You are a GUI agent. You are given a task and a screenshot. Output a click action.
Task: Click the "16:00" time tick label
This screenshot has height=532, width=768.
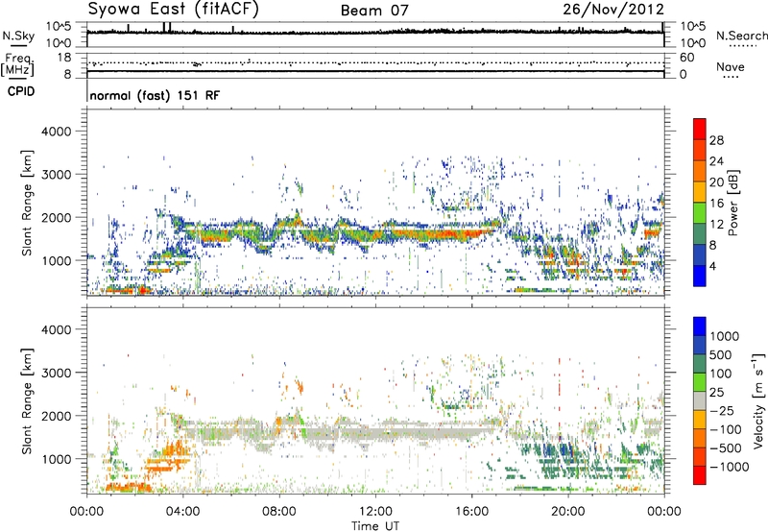(x=471, y=512)
